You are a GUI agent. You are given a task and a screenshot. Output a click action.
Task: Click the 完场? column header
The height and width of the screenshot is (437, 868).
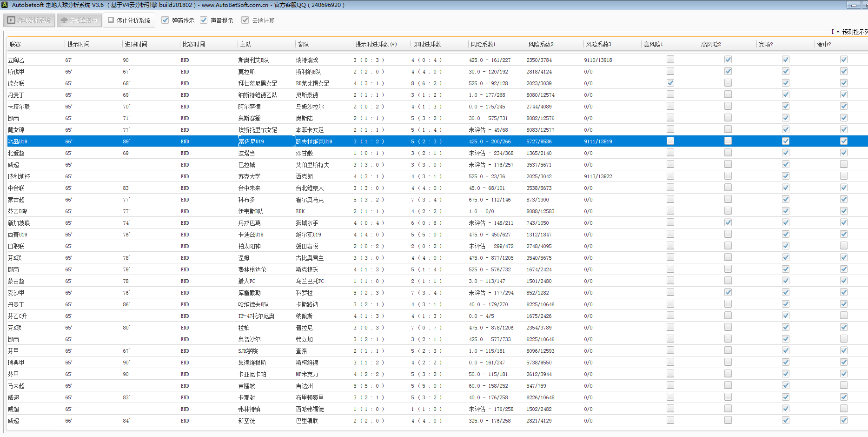(766, 45)
